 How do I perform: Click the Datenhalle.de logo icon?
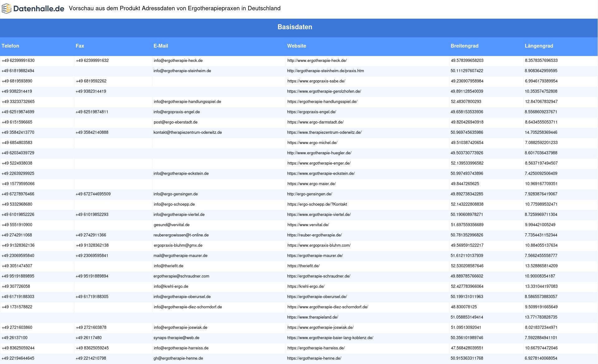7,9
